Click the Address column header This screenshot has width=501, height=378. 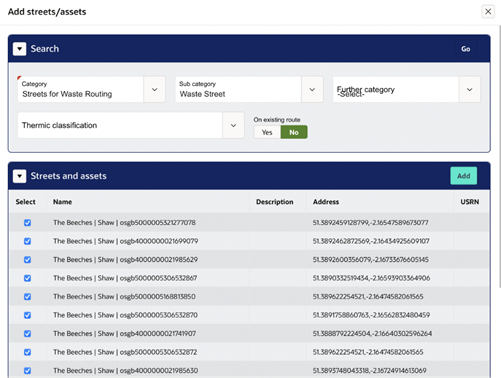point(326,202)
